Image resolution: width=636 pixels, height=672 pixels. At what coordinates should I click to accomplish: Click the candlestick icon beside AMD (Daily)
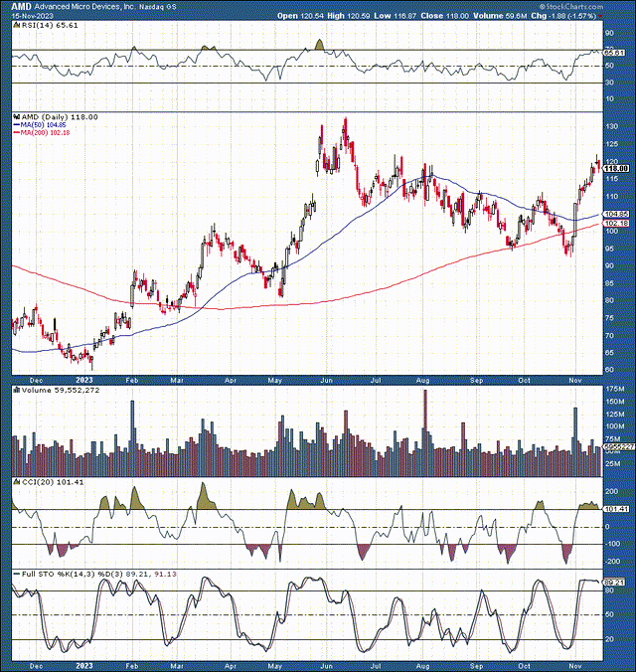[x=17, y=117]
